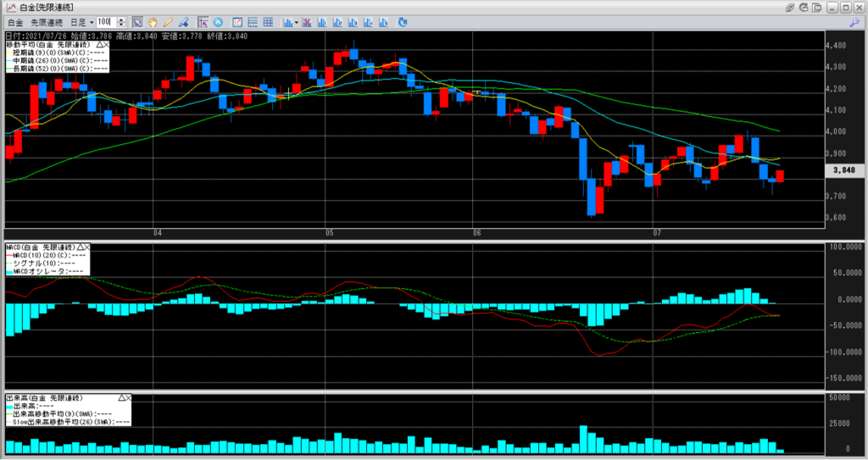Click the bar count field showing 100
Viewport: 868px width, 460px height.
106,23
